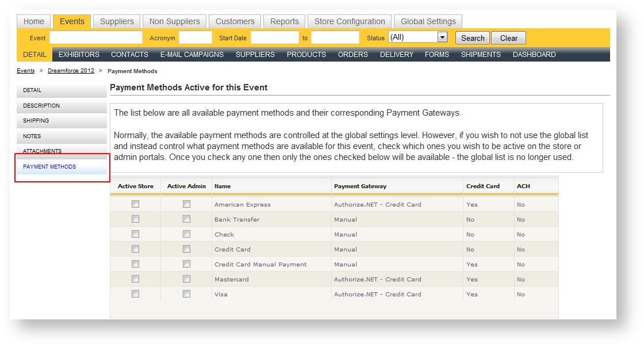The image size is (644, 347).
Task: Open the Events breadcrumb link
Action: [x=25, y=71]
